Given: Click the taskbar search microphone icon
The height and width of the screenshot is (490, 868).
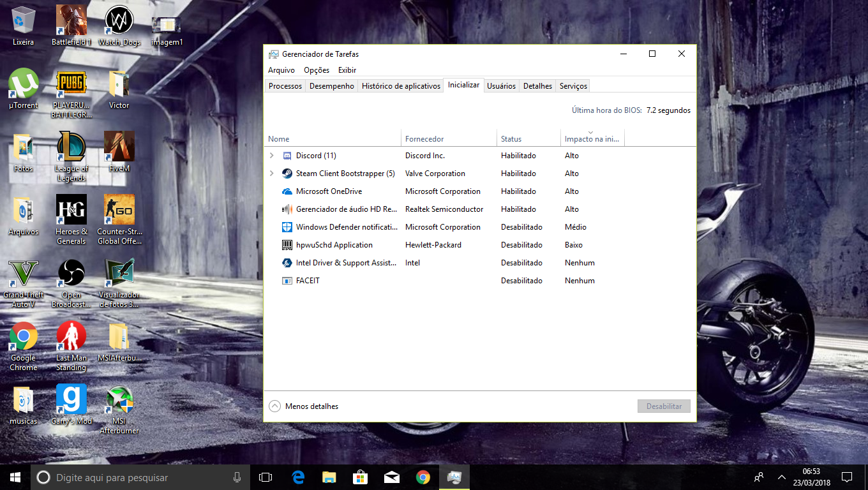Looking at the screenshot, I should pos(237,477).
